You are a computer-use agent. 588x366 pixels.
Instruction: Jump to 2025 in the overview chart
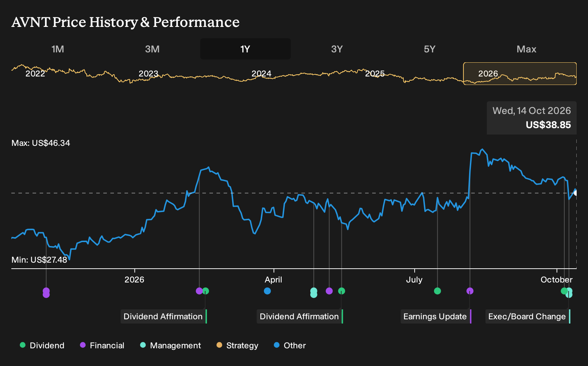click(375, 74)
